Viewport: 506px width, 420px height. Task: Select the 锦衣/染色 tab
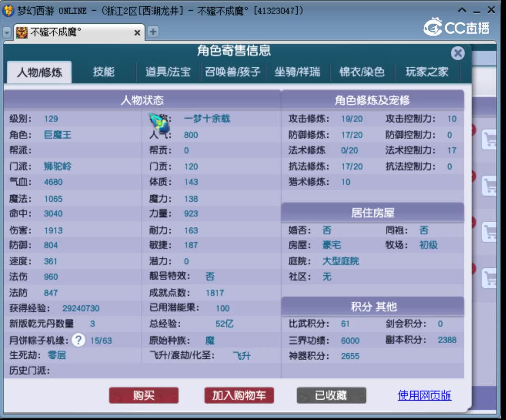click(x=362, y=72)
